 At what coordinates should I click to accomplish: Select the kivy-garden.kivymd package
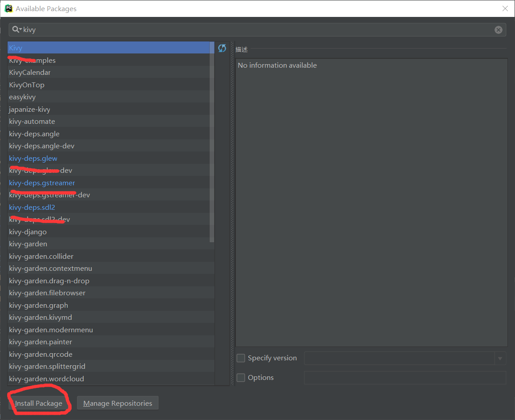click(111, 318)
